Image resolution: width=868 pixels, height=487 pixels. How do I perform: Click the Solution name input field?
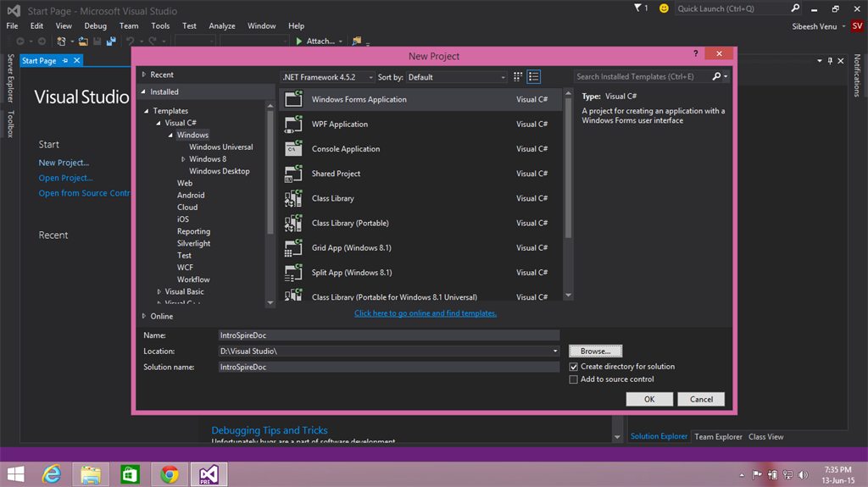388,367
